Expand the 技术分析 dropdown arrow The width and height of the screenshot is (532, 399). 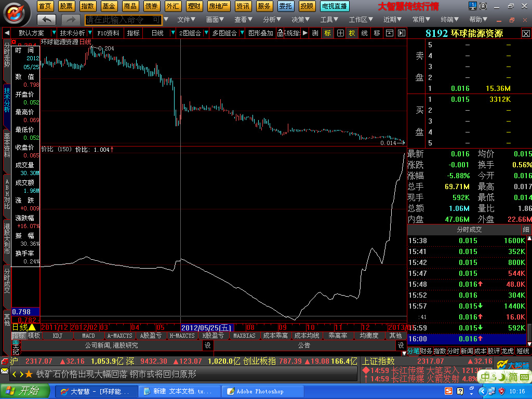point(90,33)
